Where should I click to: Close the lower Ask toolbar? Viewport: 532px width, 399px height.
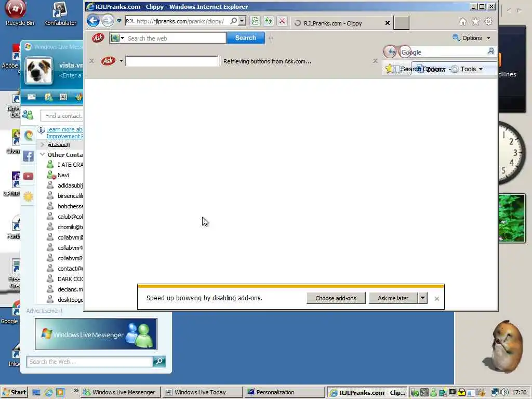[x=91, y=61]
